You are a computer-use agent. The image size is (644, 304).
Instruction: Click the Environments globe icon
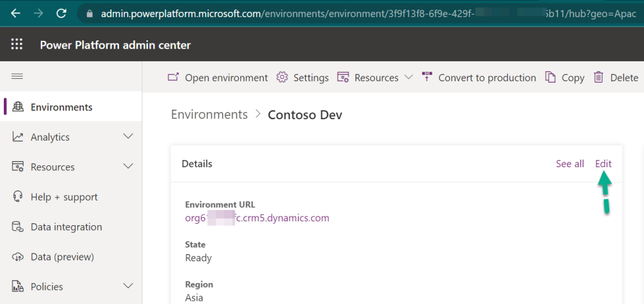pos(18,107)
